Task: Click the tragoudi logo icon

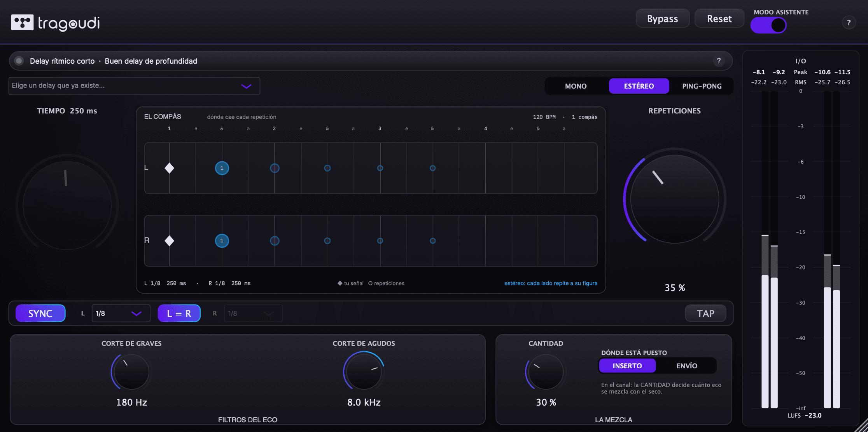Action: pos(22,23)
